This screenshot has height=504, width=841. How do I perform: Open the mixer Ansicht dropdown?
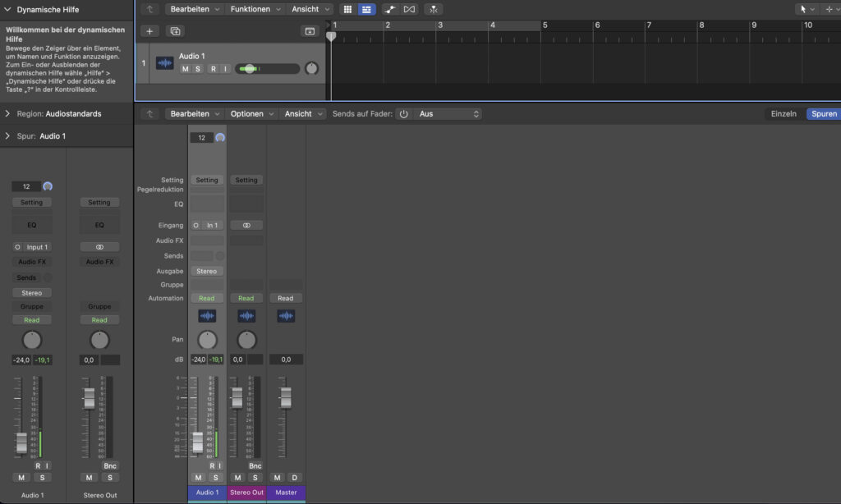tap(304, 113)
